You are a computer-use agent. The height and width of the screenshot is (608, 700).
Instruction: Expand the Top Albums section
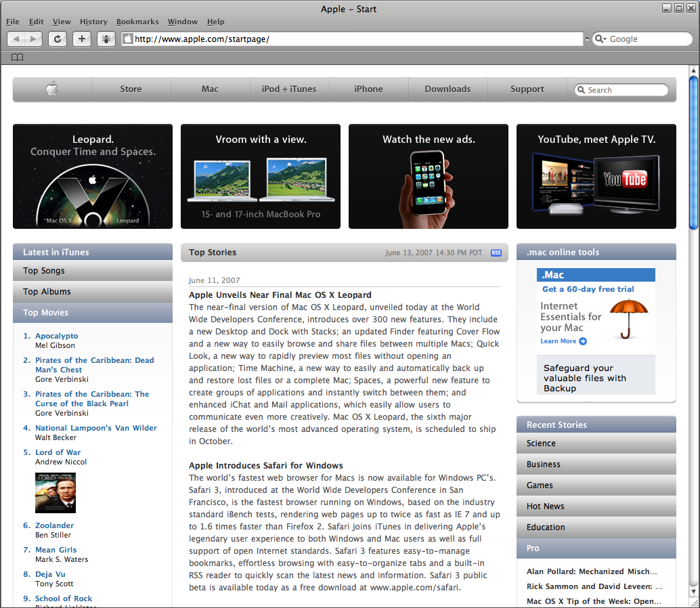93,292
